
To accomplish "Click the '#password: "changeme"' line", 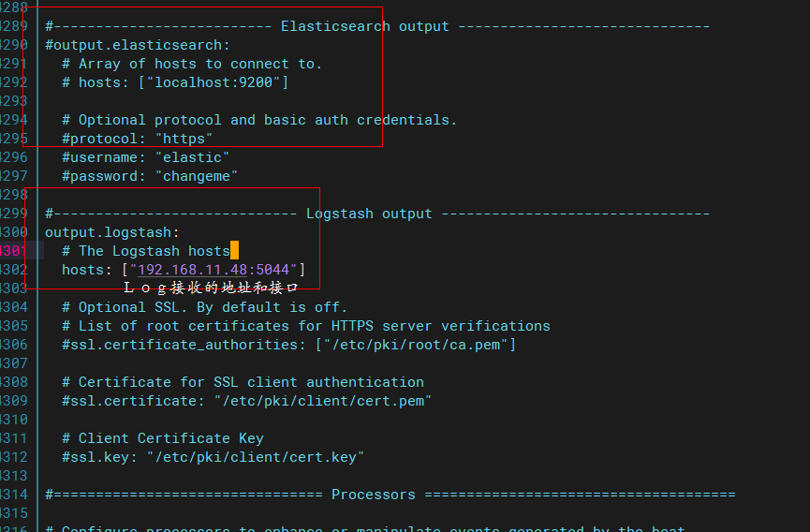I will [150, 176].
